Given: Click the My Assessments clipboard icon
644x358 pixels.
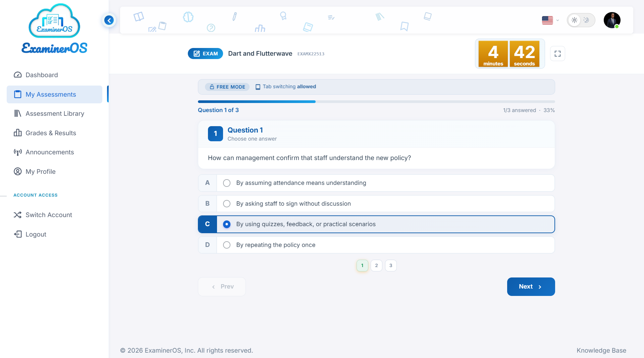Looking at the screenshot, I should pyautogui.click(x=18, y=94).
